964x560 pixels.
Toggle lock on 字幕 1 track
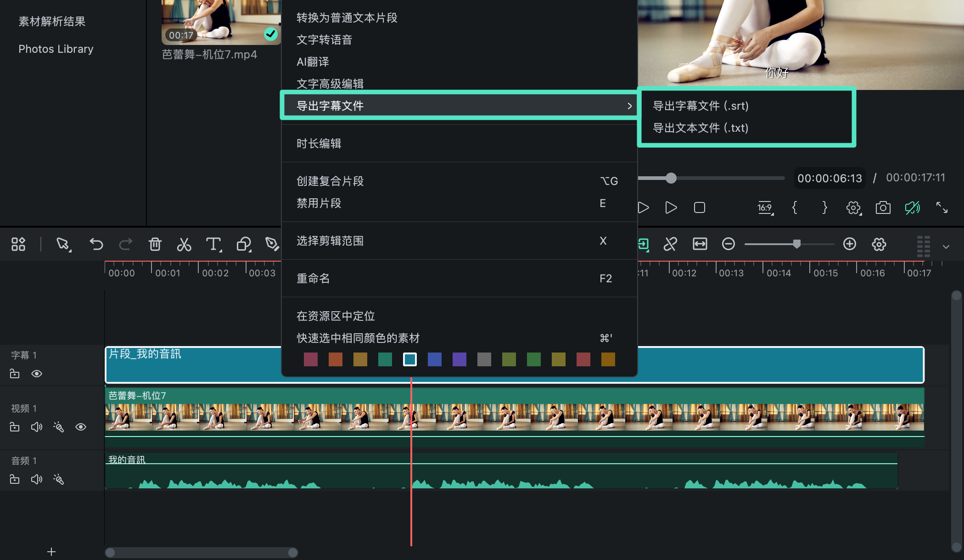pos(15,374)
